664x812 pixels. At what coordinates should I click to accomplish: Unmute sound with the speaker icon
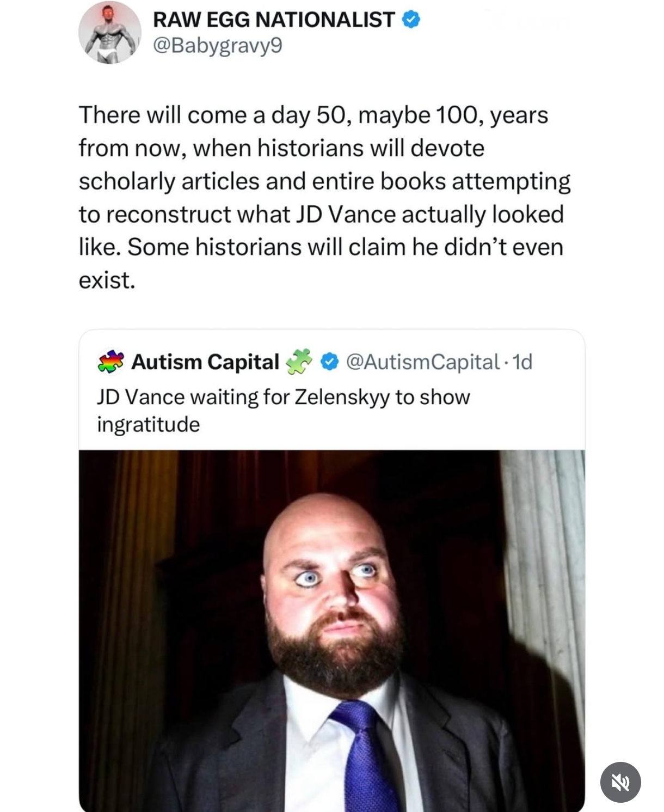click(x=620, y=782)
